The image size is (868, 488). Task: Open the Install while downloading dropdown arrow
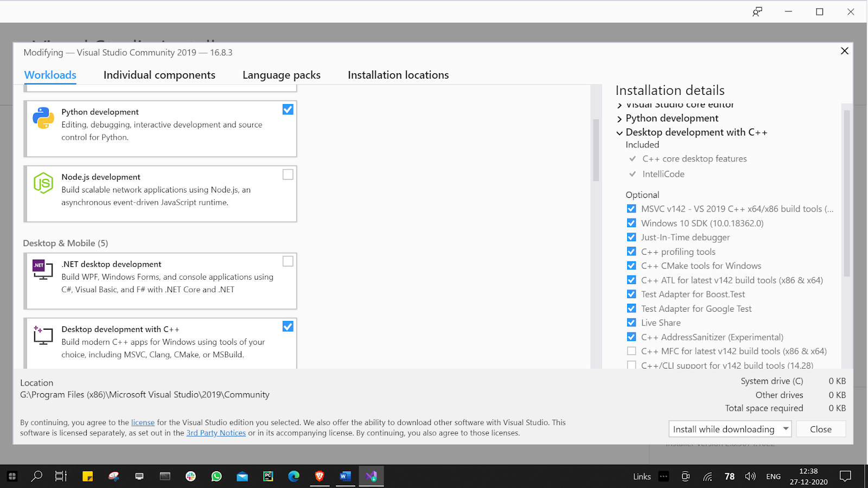click(x=786, y=429)
